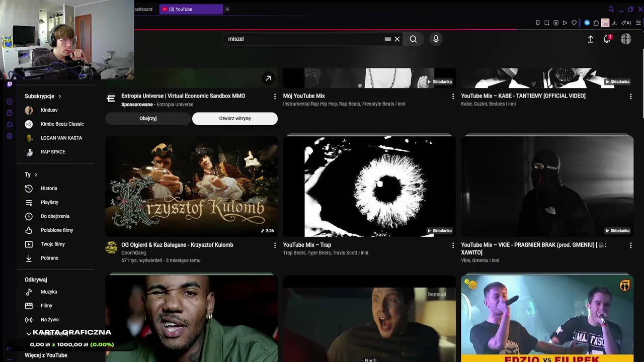Click the Otwórz witrynę button
Image resolution: width=644 pixels, height=362 pixels.
pyautogui.click(x=235, y=119)
